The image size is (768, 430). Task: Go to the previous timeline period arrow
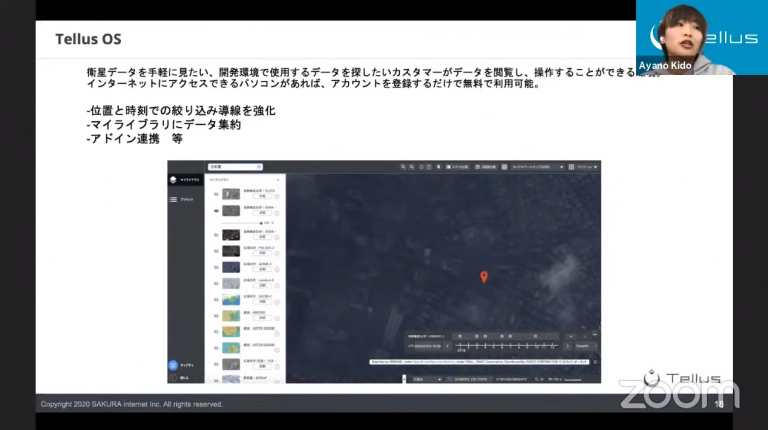447,346
